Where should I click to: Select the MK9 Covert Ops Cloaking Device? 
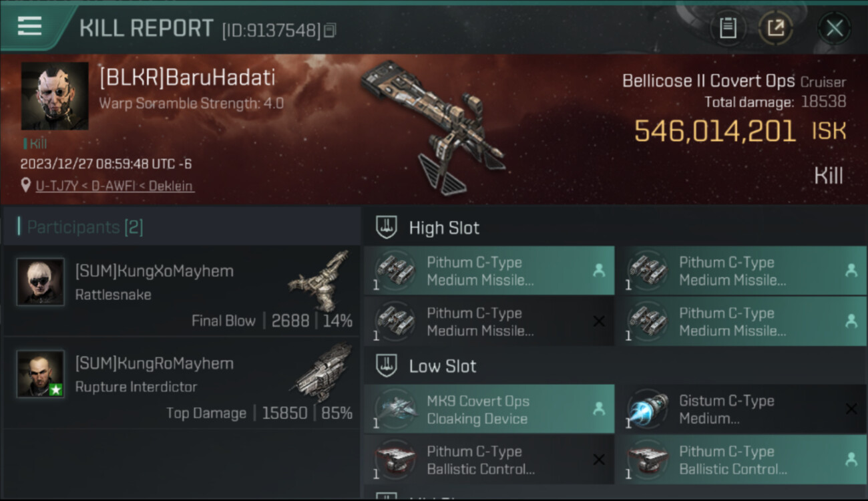tap(489, 409)
